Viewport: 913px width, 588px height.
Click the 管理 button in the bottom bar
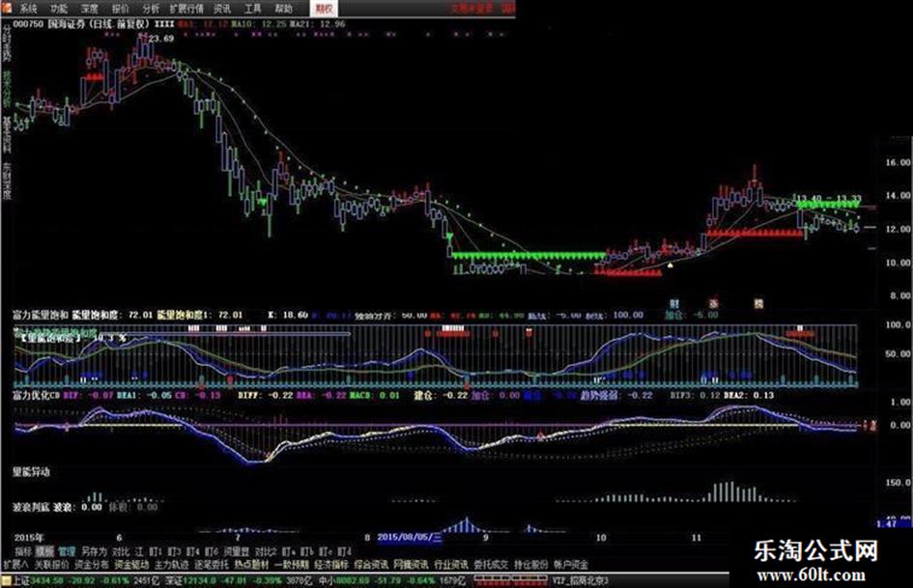pos(67,550)
